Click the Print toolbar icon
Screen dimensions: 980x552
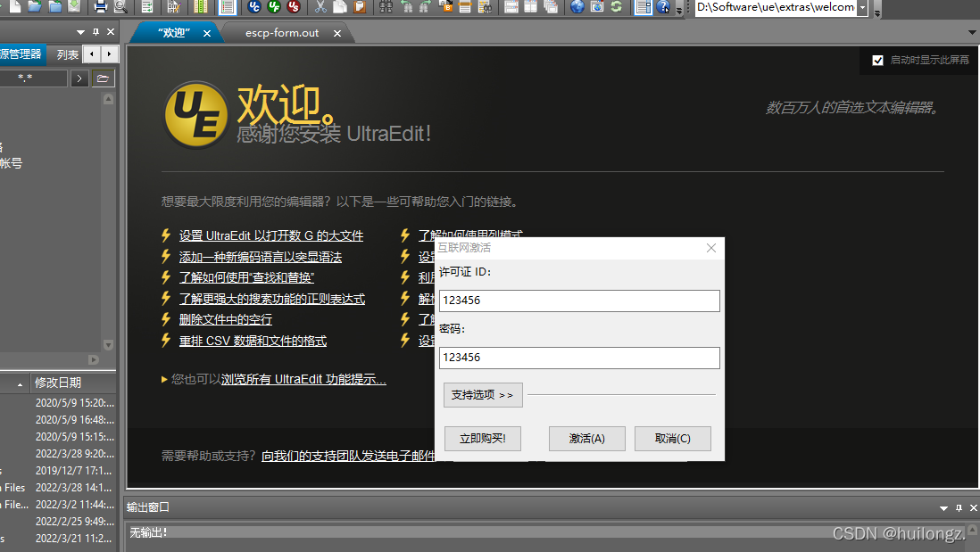[x=100, y=6]
